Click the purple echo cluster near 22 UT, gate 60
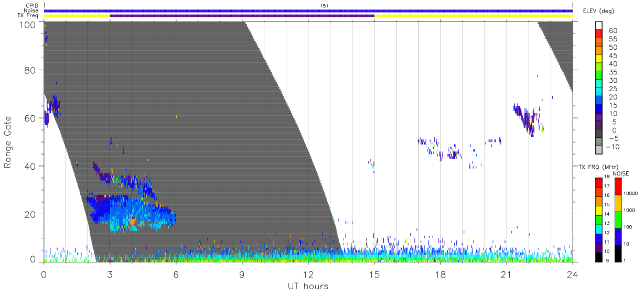The height and width of the screenshot is (297, 644). 528,119
